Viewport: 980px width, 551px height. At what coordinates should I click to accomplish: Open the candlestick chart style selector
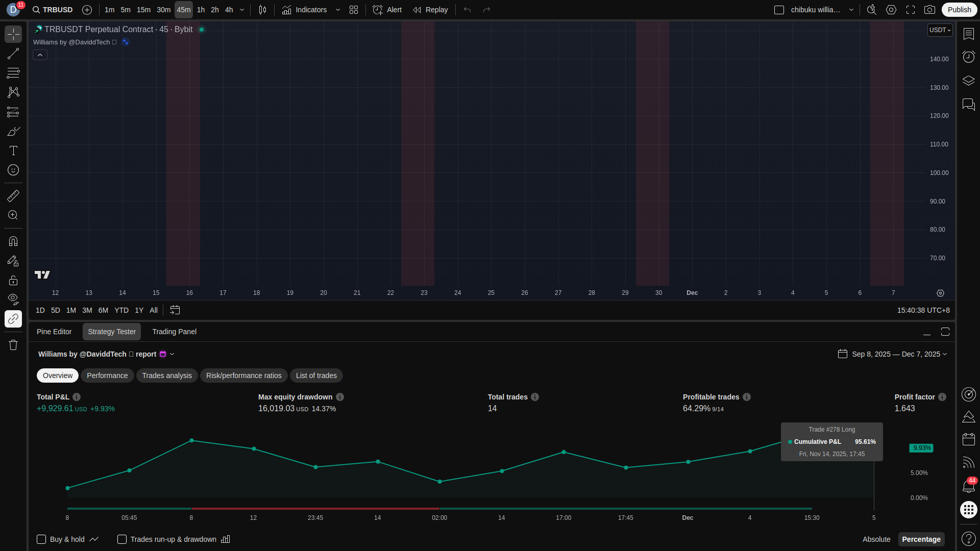pos(262,10)
